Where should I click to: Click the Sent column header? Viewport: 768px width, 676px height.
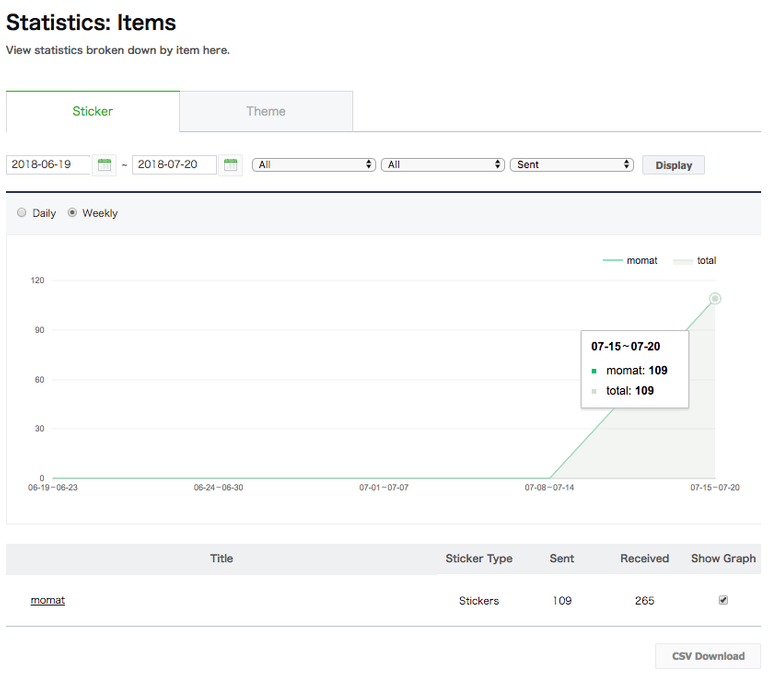tap(562, 558)
